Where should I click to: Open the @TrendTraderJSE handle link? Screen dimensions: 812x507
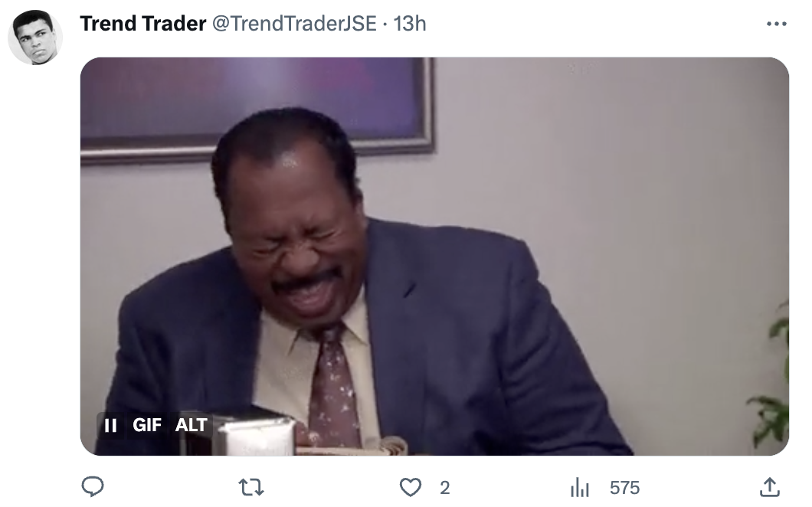(x=295, y=24)
